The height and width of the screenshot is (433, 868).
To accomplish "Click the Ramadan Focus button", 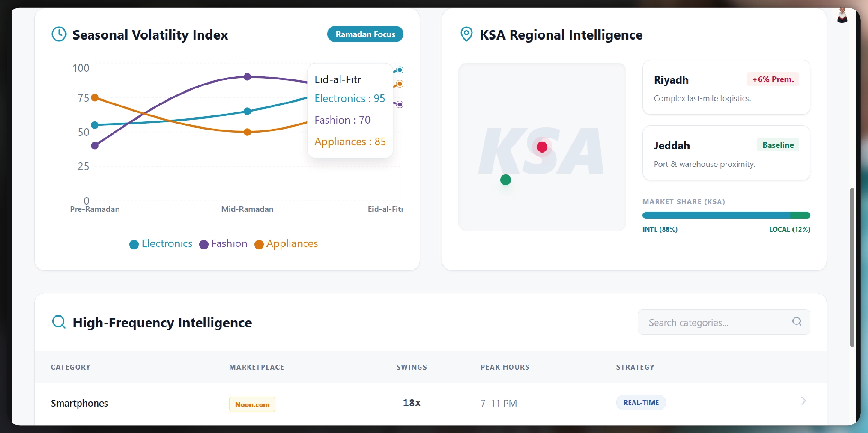I will 365,34.
